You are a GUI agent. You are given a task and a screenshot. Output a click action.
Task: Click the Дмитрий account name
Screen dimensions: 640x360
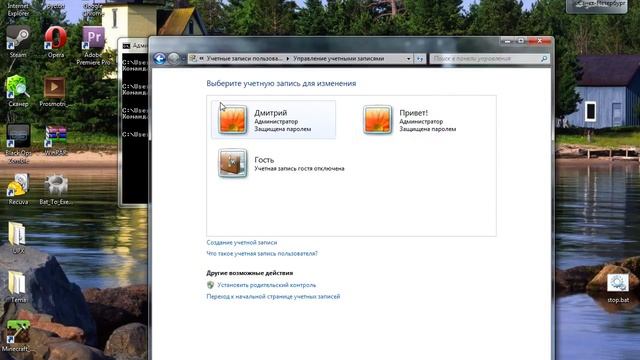(x=270, y=113)
